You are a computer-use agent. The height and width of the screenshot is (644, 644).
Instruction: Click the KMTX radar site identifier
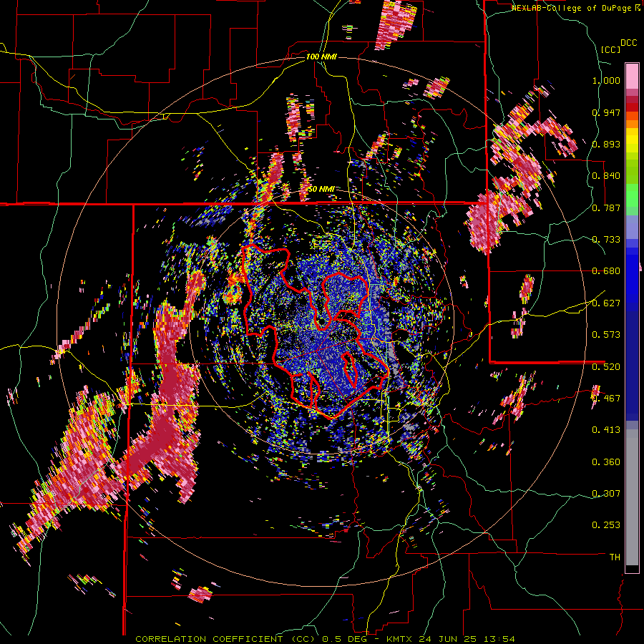coord(401,639)
